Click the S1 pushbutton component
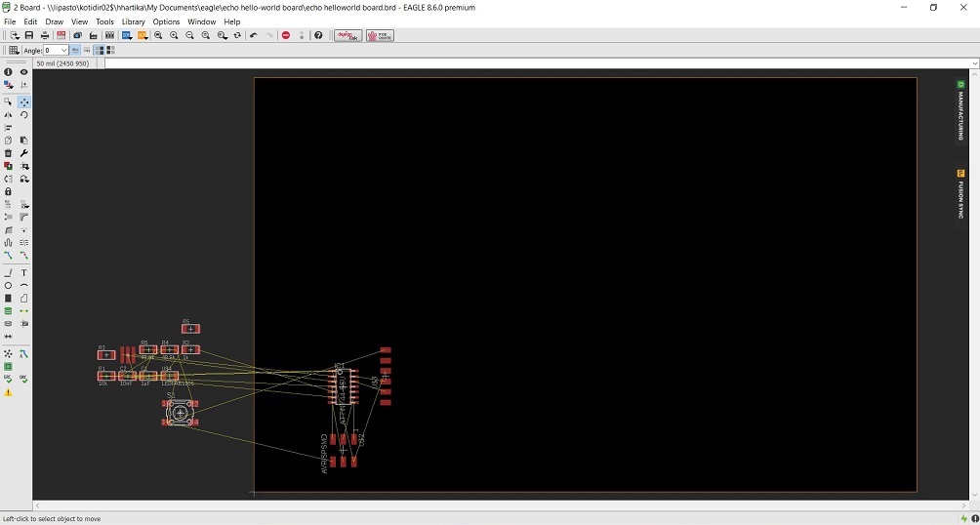Viewport: 980px width, 525px height. coord(180,413)
